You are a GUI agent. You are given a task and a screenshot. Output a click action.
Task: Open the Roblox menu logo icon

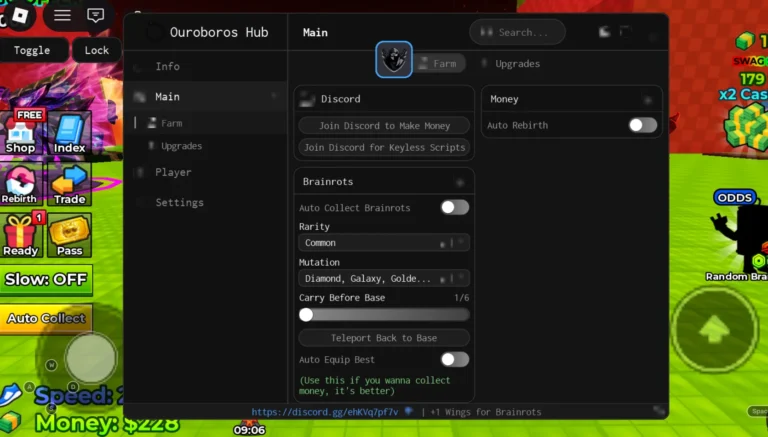20,15
